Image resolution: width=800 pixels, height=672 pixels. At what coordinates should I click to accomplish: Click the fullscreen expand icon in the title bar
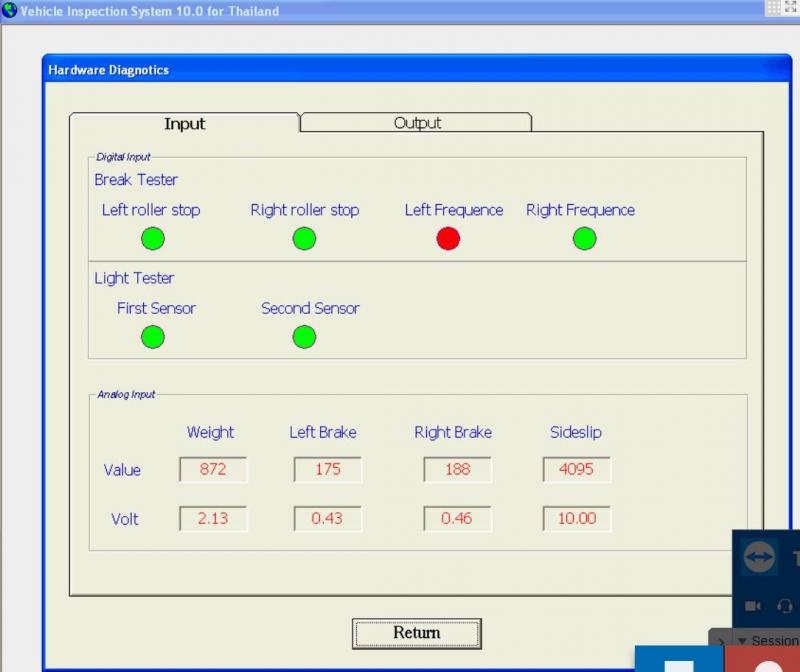(x=791, y=7)
